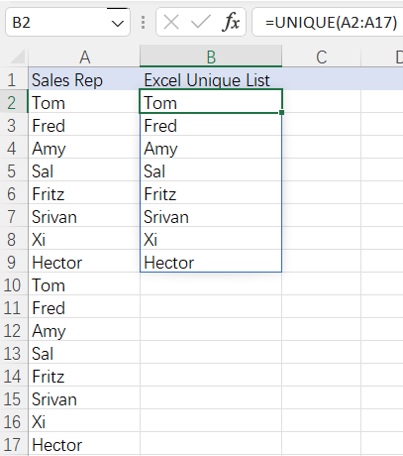Screen dimensions: 403x456
Task: Cancel the formula entry with X icon
Action: click(x=171, y=23)
